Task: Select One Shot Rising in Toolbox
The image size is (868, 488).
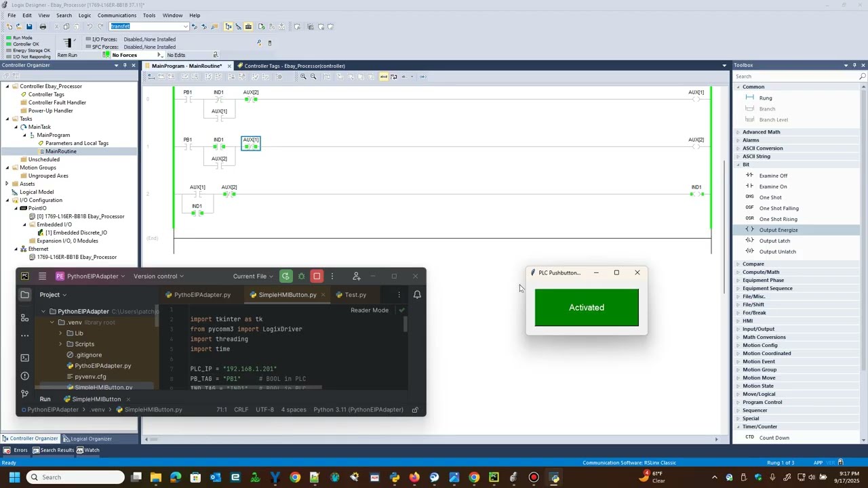Action: 778,219
